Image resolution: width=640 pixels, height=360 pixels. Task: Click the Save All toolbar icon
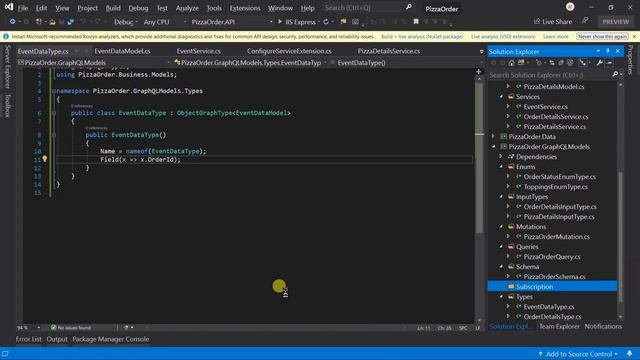click(x=70, y=22)
